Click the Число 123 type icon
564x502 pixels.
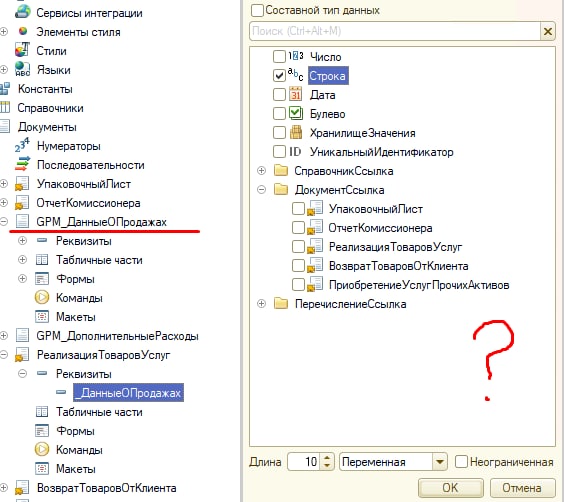pyautogui.click(x=296, y=56)
